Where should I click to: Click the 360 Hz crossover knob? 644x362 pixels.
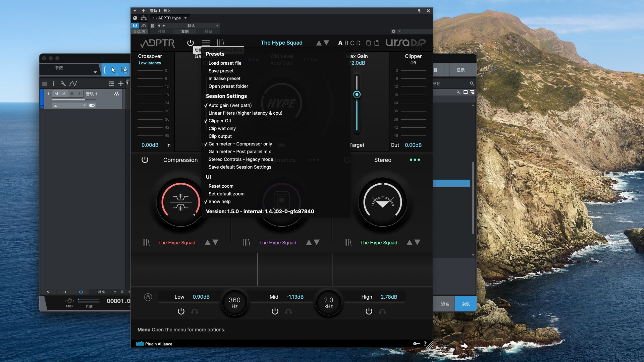pyautogui.click(x=235, y=302)
